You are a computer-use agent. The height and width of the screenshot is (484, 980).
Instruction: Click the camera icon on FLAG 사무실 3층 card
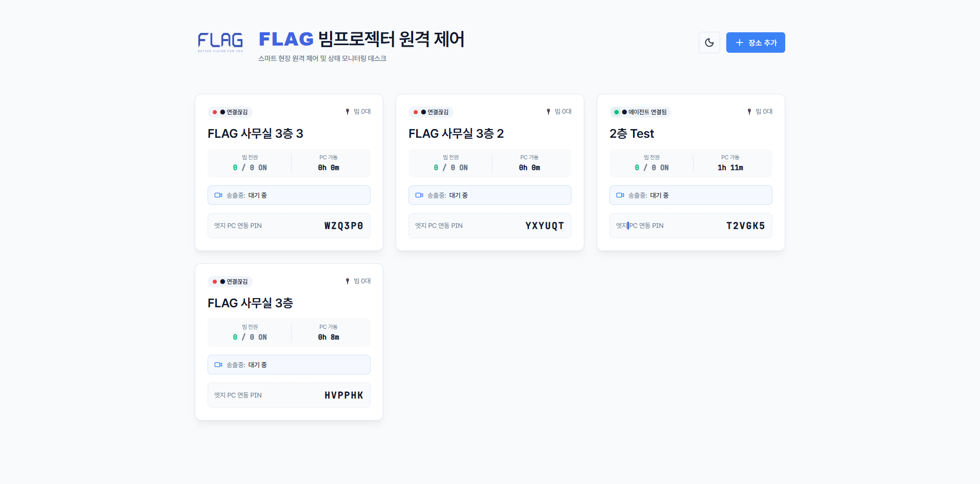(218, 365)
